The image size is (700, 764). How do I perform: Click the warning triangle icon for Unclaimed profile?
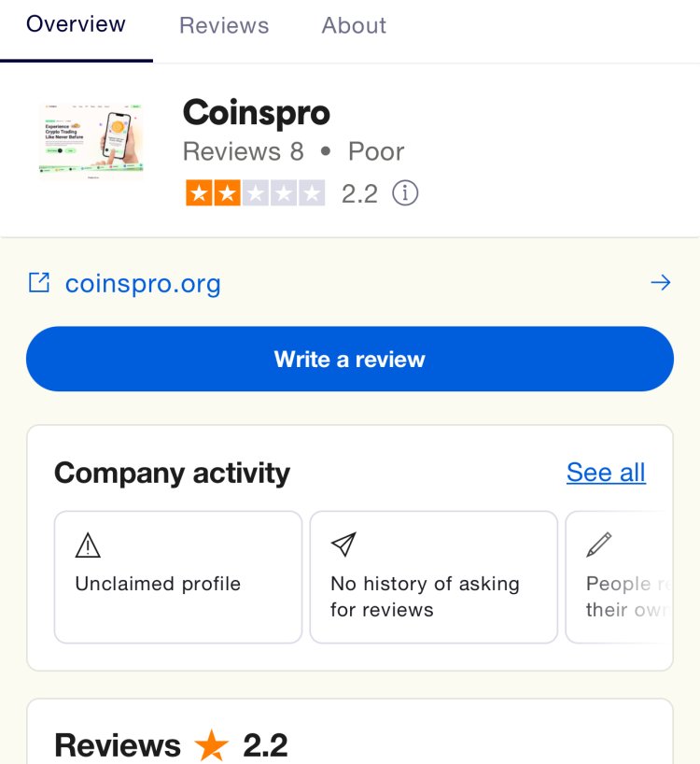[88, 545]
